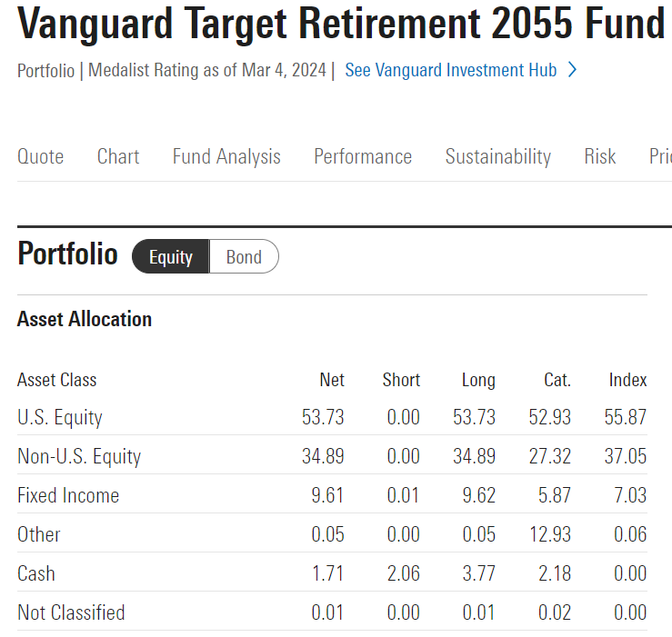The height and width of the screenshot is (637, 672).
Task: Open See Vanguard Investment Hub link
Action: (x=450, y=70)
